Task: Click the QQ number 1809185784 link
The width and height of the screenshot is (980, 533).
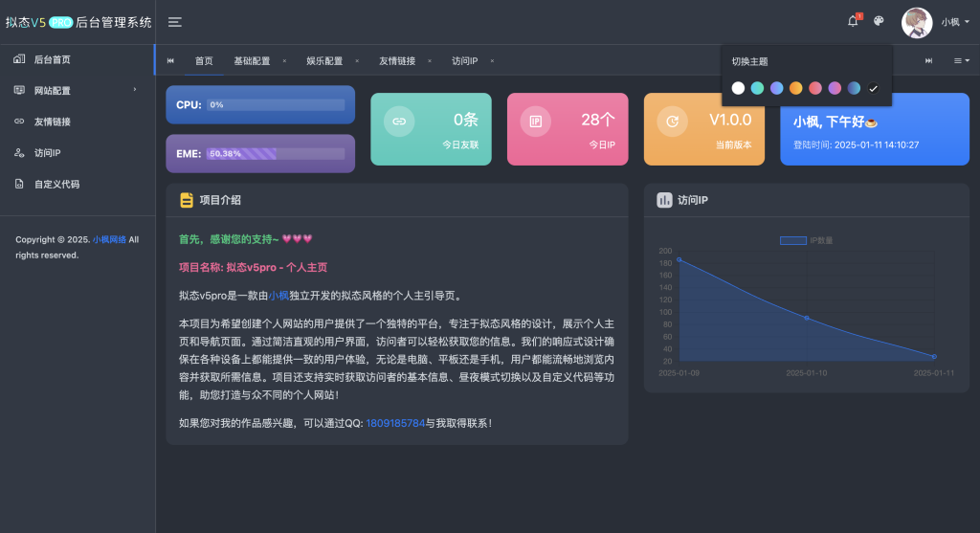Action: 395,423
